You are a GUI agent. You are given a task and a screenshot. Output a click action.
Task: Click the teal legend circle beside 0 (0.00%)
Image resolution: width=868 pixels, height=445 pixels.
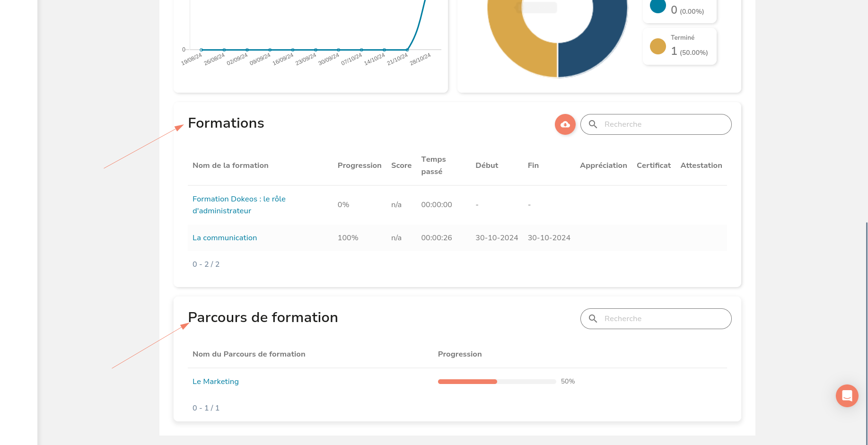658,6
